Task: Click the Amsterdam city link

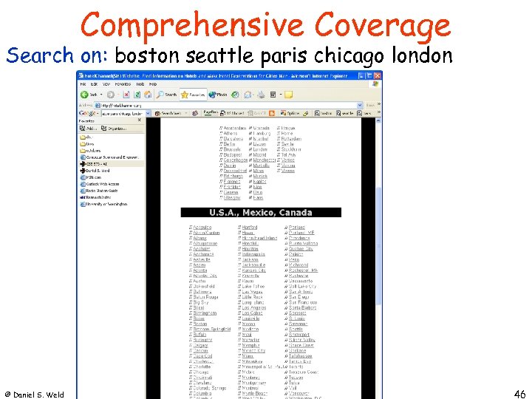Action: click(x=235, y=128)
